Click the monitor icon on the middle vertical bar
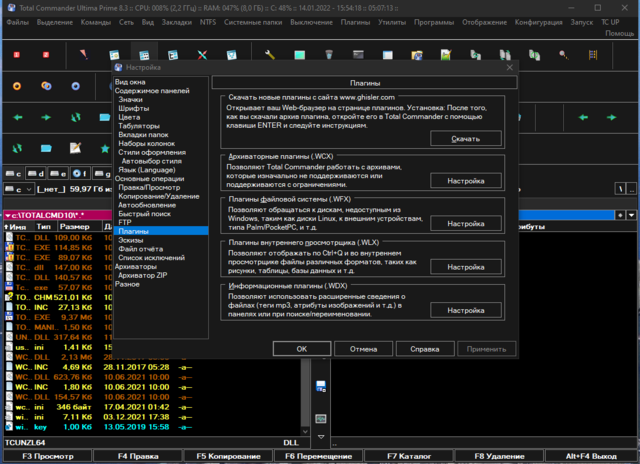The image size is (640, 464). 321,419
